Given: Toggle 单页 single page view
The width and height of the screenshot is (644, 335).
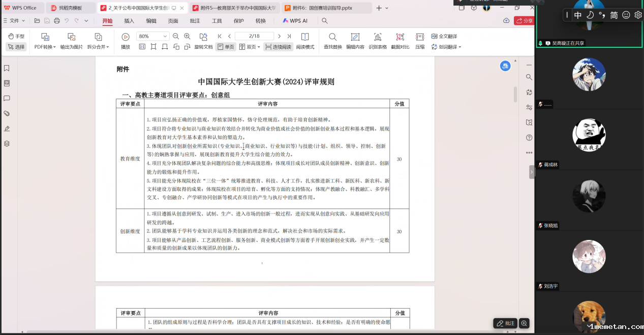Looking at the screenshot, I should (x=226, y=47).
